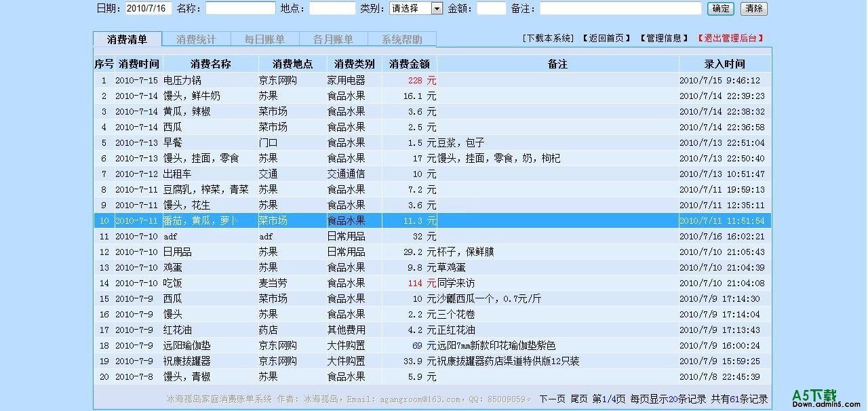Focus the 地点 input field
868x411 pixels.
tap(332, 9)
